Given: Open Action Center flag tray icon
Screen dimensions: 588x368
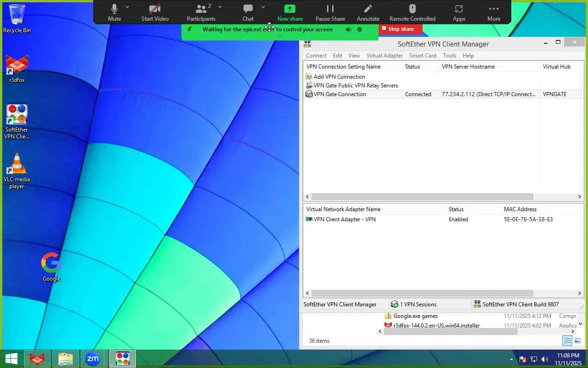Looking at the screenshot, I should click(522, 359).
